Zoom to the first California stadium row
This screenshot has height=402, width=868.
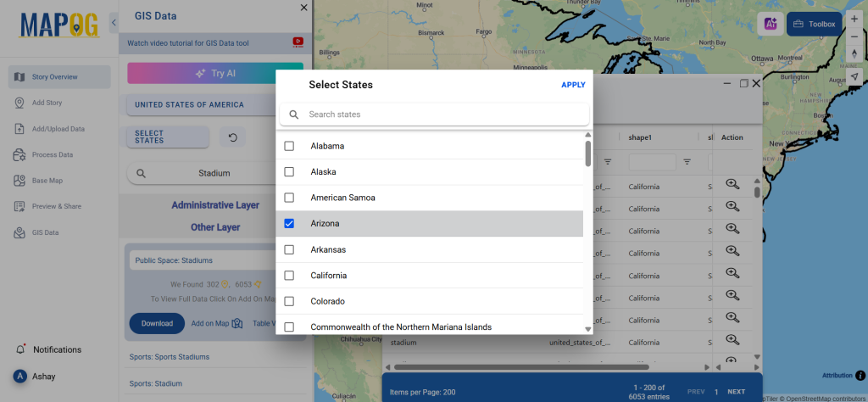click(732, 184)
